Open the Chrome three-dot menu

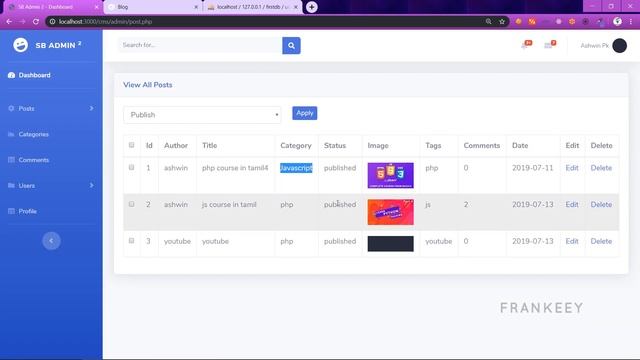631,22
